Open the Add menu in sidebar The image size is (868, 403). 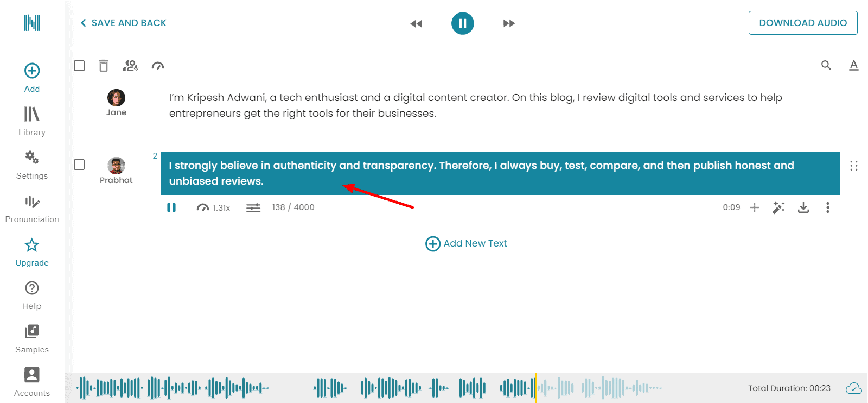pos(32,78)
